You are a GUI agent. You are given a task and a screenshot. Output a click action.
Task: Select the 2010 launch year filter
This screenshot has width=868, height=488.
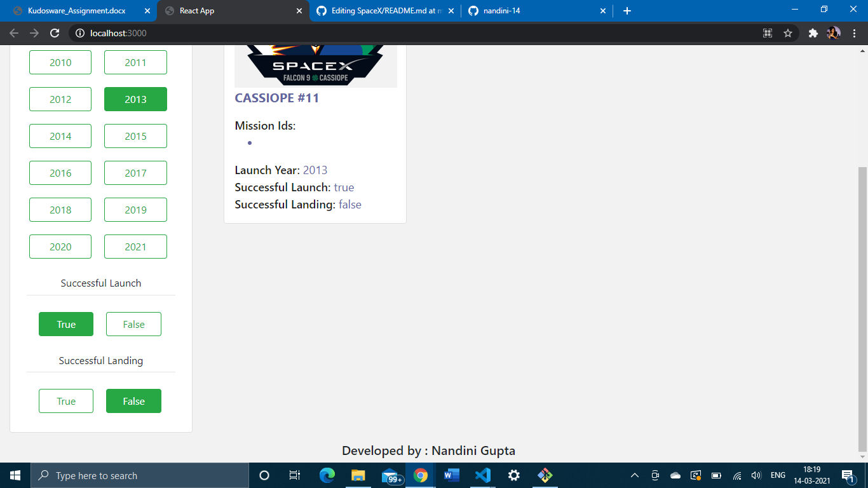pyautogui.click(x=60, y=62)
